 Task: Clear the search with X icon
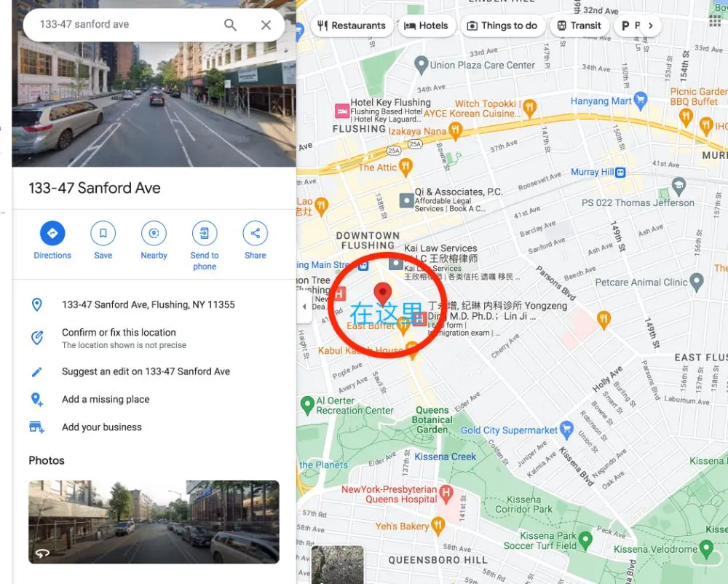click(x=266, y=25)
